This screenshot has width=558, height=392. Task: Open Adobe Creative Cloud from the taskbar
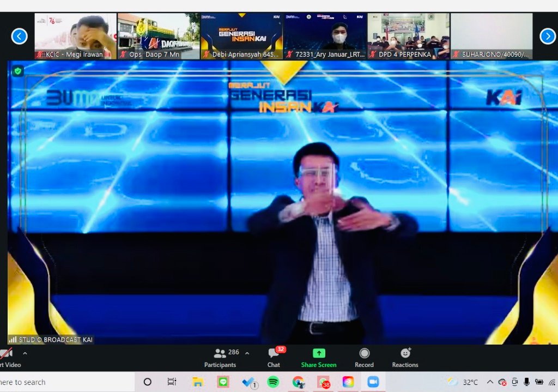pyautogui.click(x=348, y=382)
